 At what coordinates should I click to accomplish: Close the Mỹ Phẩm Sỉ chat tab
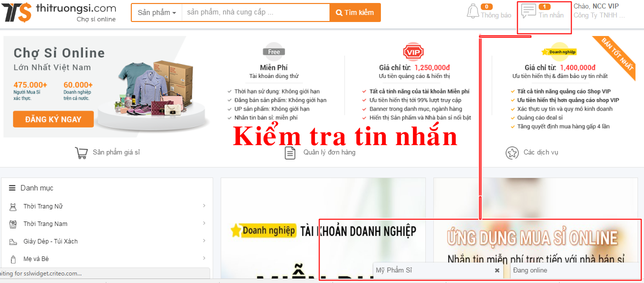coord(497,270)
